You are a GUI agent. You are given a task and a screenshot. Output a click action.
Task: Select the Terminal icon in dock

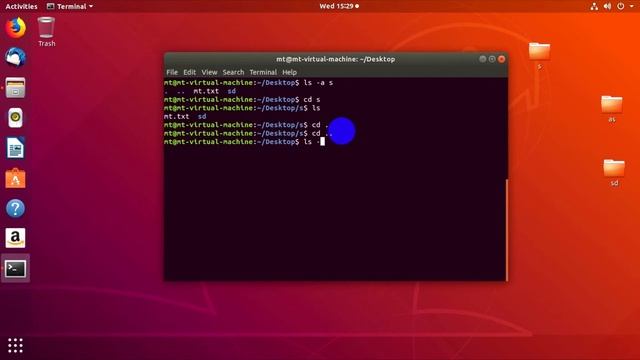16,269
